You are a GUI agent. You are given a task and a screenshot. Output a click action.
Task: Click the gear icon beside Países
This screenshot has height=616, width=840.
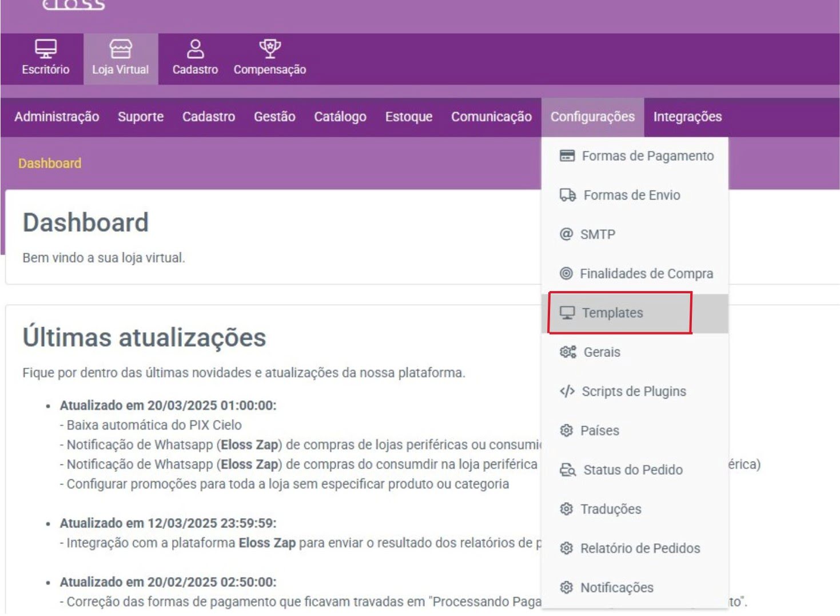click(566, 430)
